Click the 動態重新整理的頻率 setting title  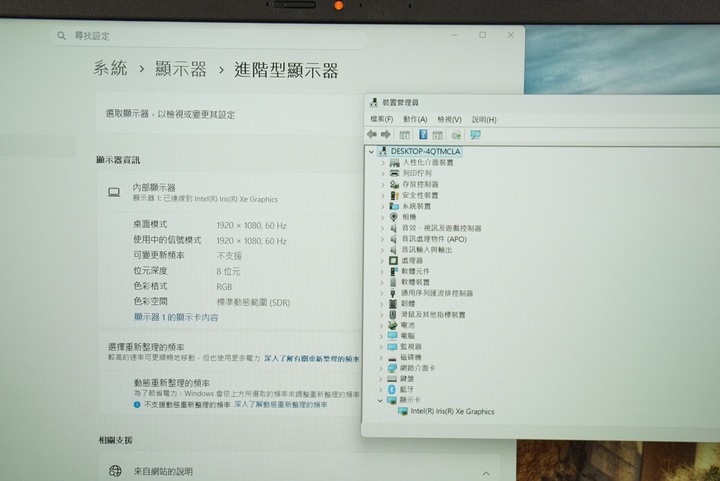[172, 383]
